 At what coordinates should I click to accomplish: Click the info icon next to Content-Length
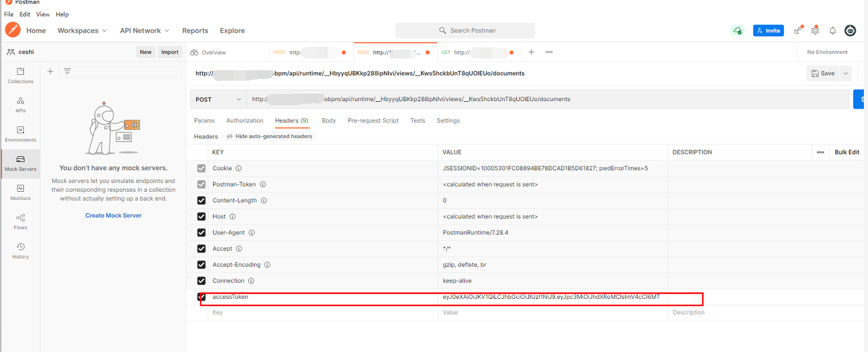pyautogui.click(x=264, y=201)
